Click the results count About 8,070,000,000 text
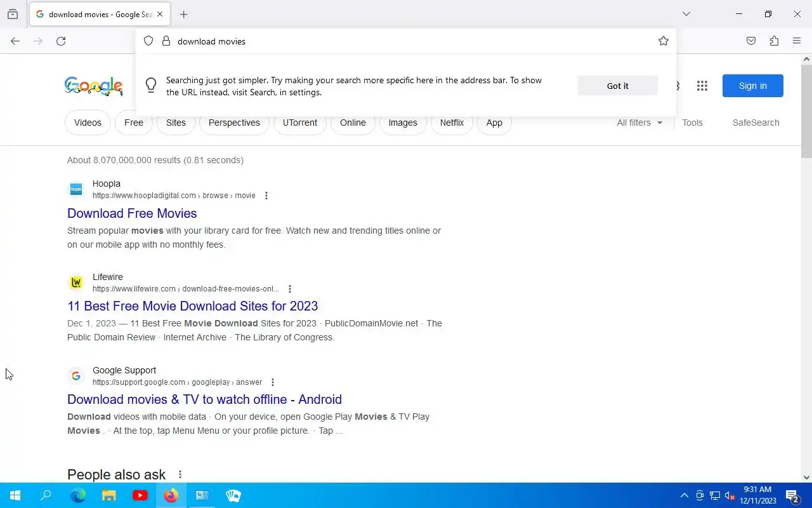 (155, 160)
